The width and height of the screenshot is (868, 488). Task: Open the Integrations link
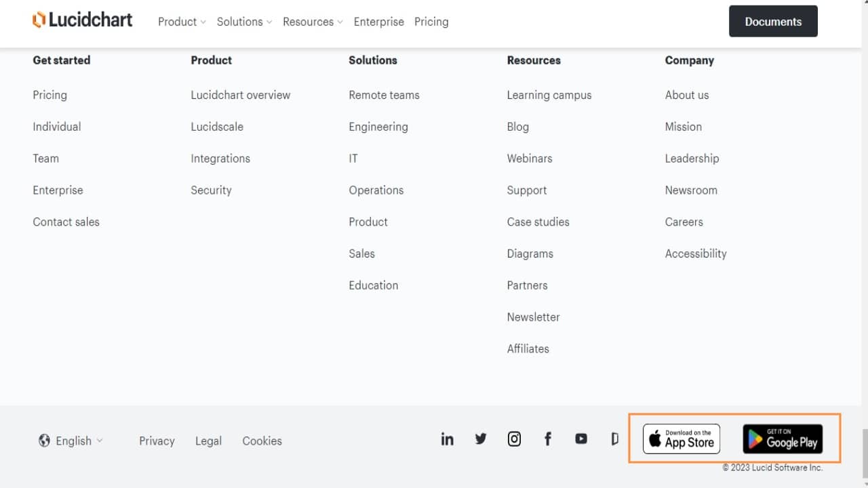(220, 159)
